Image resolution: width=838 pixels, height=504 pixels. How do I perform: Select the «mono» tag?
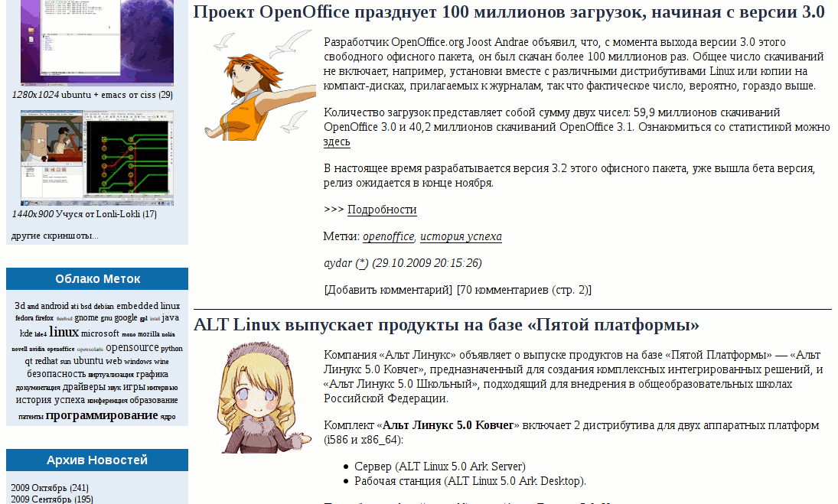(129, 335)
